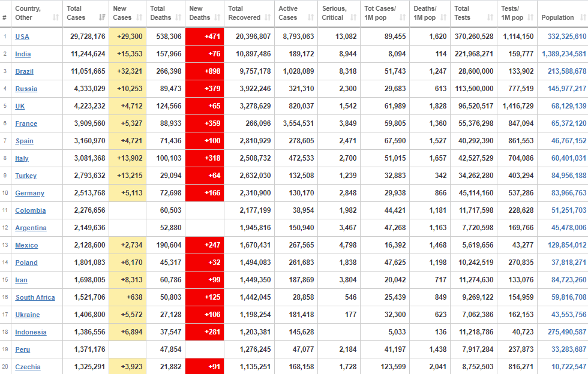Image resolution: width=588 pixels, height=374 pixels.
Task: Open the Brazil country link
Action: tap(25, 71)
